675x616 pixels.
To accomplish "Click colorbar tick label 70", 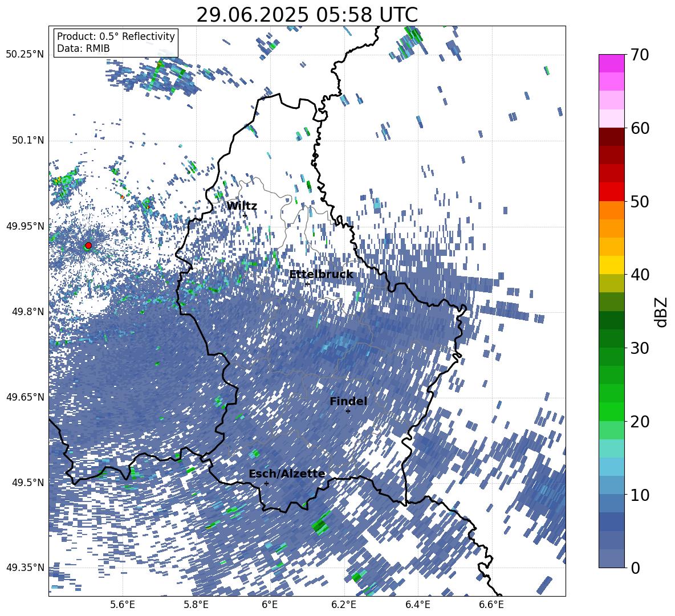I will pyautogui.click(x=640, y=55).
